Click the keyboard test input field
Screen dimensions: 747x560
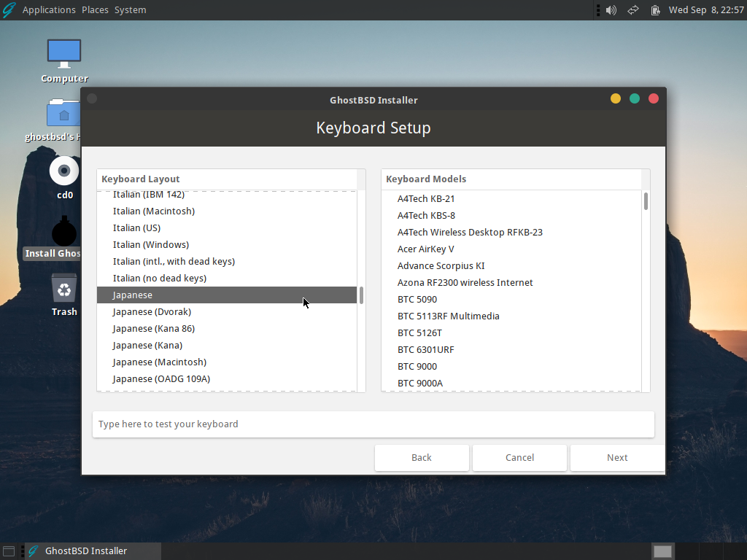(373, 424)
